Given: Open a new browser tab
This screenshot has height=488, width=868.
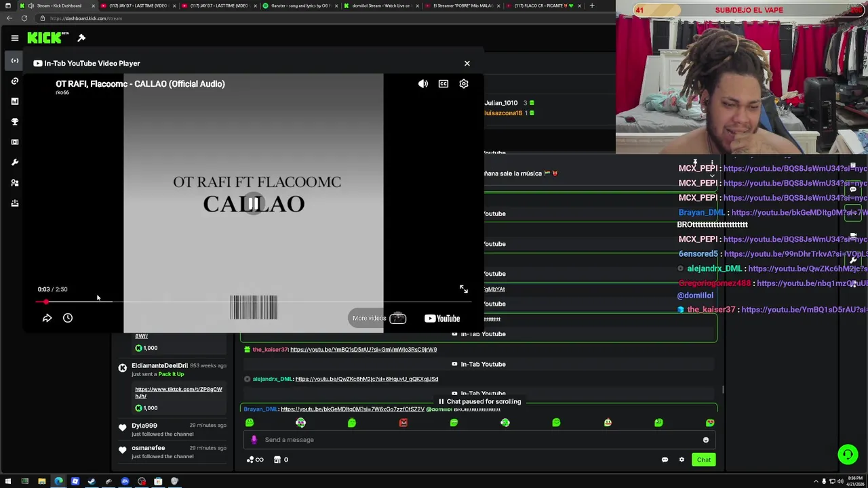Looking at the screenshot, I should coord(592,5).
